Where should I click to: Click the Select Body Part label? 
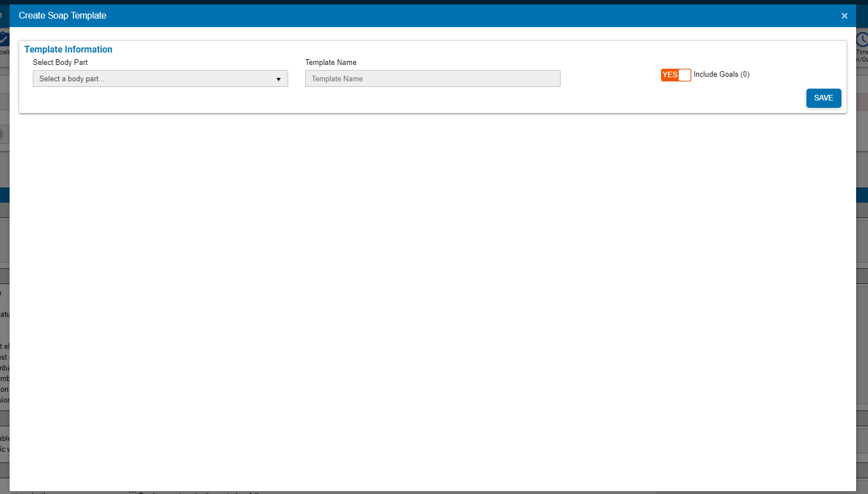pos(60,63)
